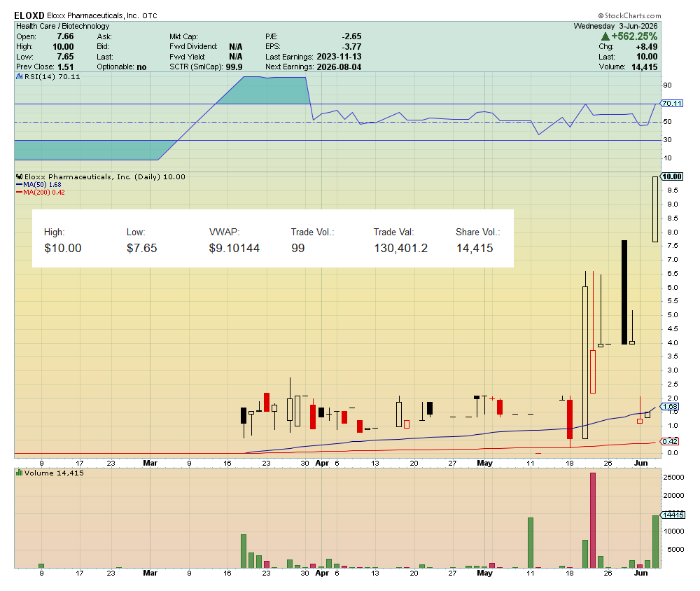Screen dimensions: 700x591
Task: Click the 0.42 moving average tag on right axis
Action: [670, 441]
